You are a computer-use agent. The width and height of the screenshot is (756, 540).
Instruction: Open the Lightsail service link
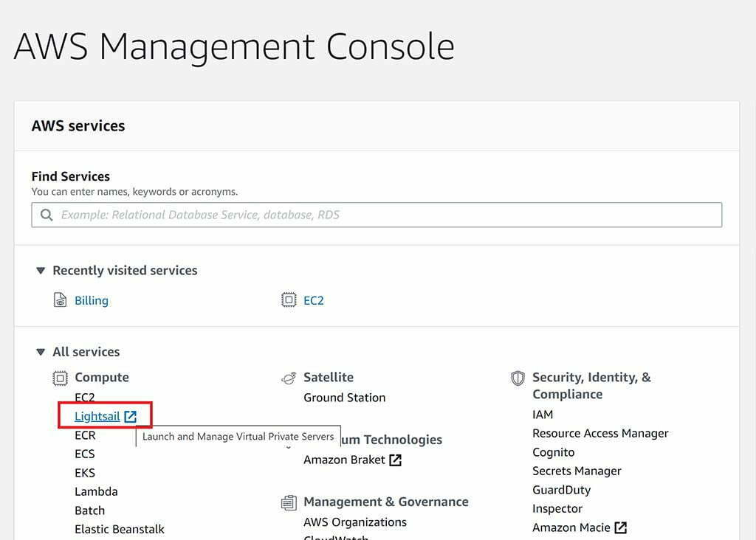coord(97,417)
